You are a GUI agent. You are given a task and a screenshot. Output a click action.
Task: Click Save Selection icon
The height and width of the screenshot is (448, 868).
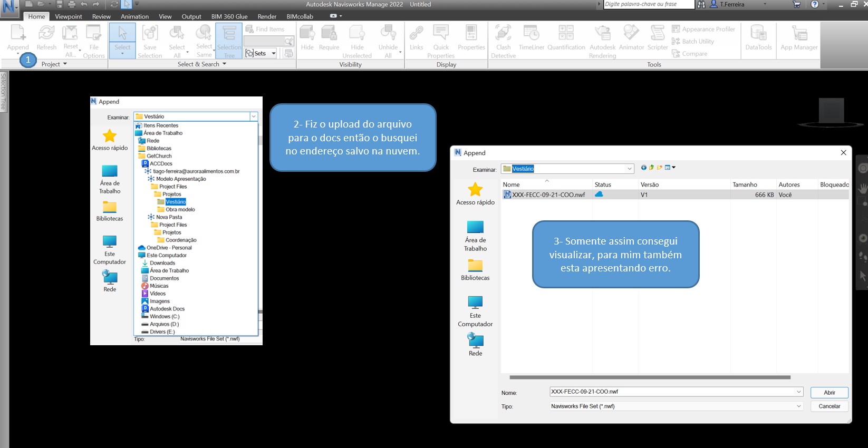150,41
